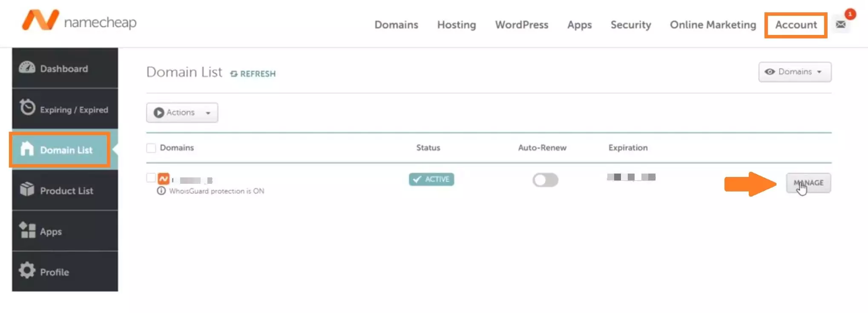Click the Auto-Renew column header
The image size is (868, 313).
542,148
